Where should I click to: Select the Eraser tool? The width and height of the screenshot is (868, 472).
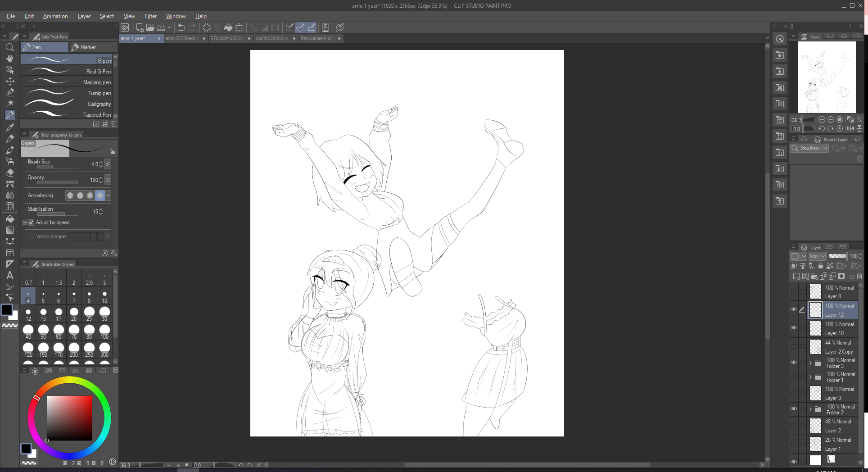(9, 172)
